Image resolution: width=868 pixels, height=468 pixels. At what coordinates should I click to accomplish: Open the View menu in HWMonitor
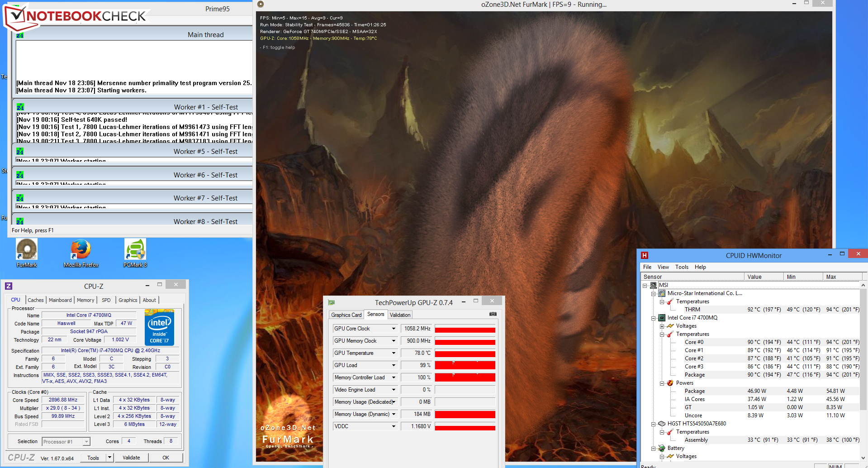coord(663,267)
